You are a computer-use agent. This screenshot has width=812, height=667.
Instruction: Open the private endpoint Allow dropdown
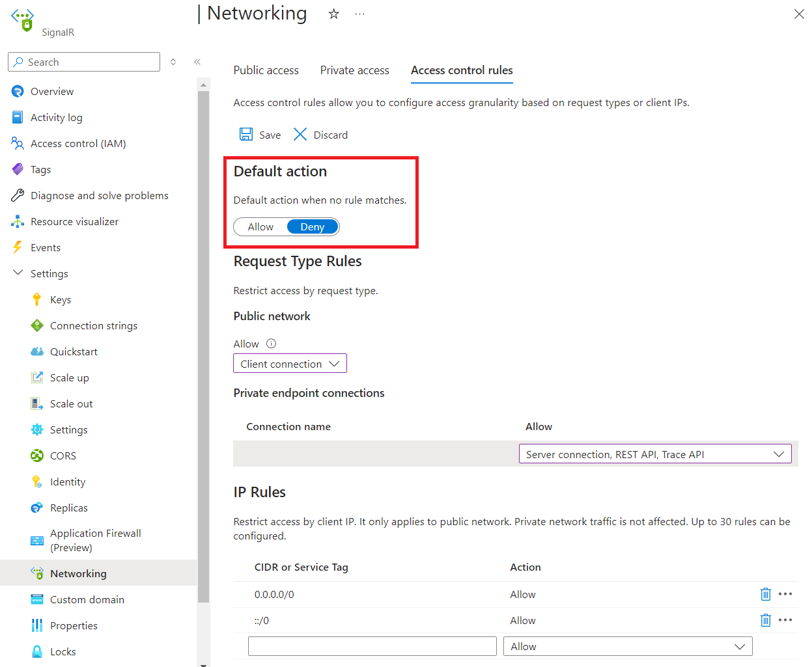pos(655,454)
